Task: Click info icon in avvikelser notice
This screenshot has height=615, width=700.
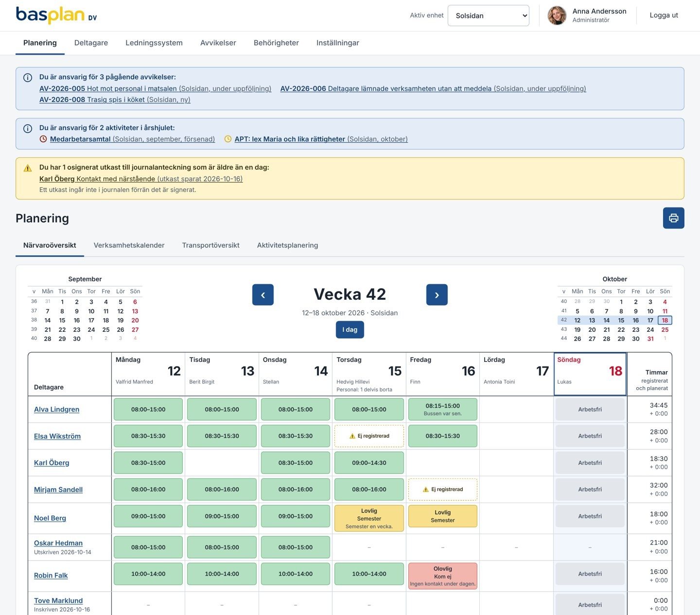Action: [28, 77]
